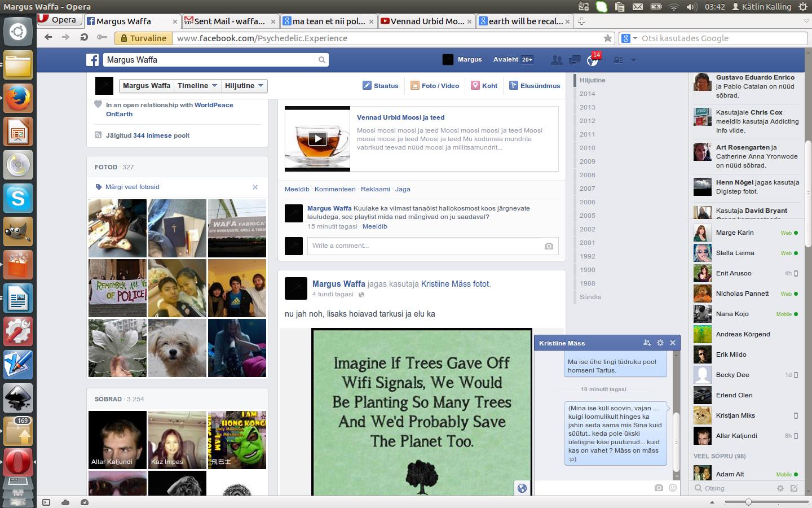Jump to 2011 in timeline year list
812x508 pixels.
pos(587,134)
